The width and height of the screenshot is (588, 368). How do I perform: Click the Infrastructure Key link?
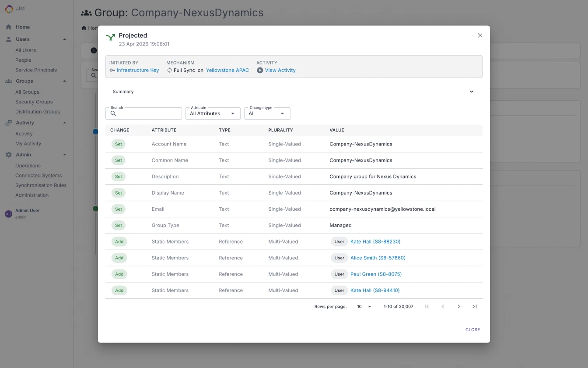pyautogui.click(x=138, y=70)
